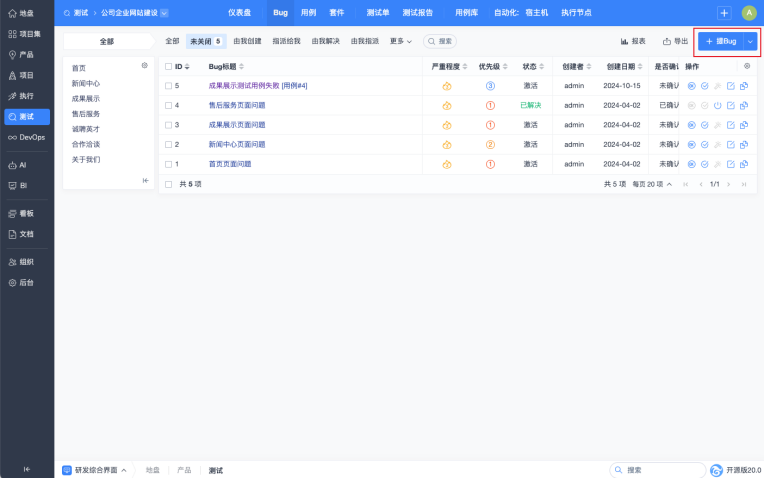The height and width of the screenshot is (478, 764).
Task: Open the DevOps section in sidebar
Action: coord(26,137)
